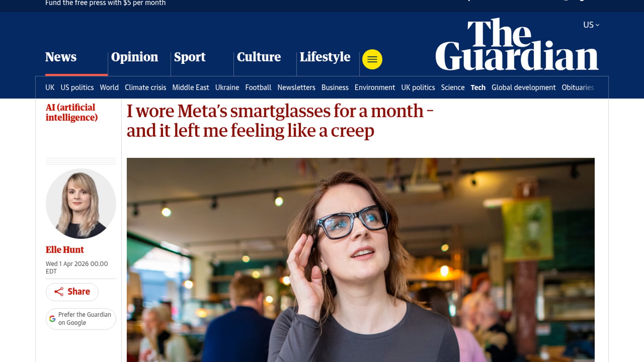Viewport: 644px width, 362px height.
Task: Click The Guardian logo
Action: click(x=517, y=44)
